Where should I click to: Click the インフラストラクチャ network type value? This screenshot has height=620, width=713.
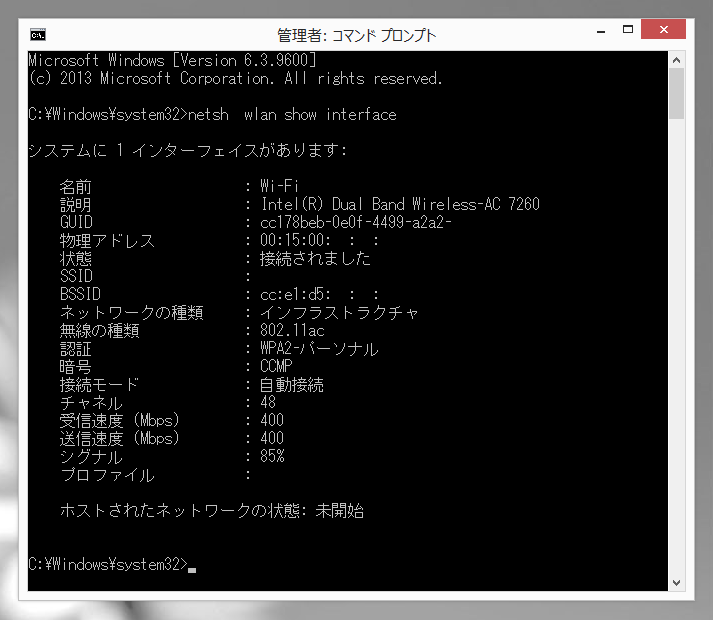point(339,313)
